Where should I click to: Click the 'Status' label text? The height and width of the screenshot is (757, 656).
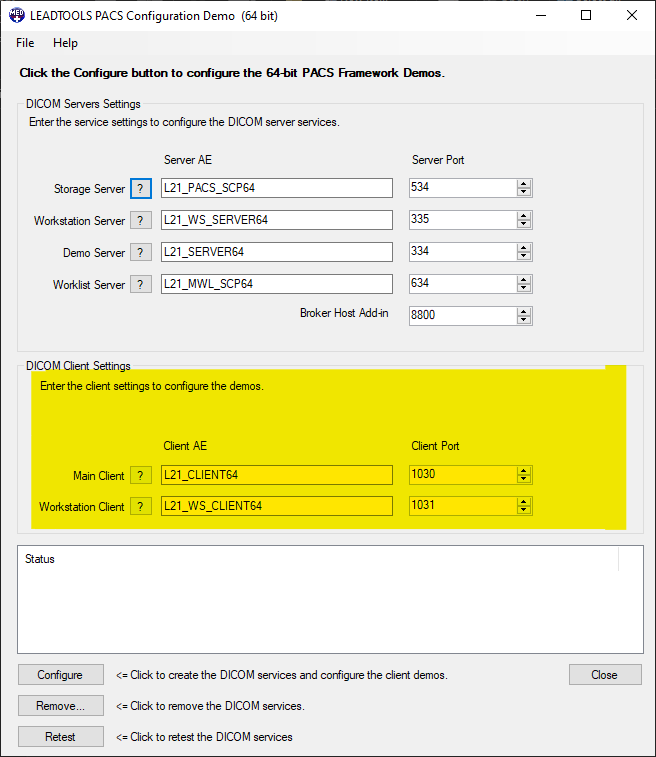(40, 559)
